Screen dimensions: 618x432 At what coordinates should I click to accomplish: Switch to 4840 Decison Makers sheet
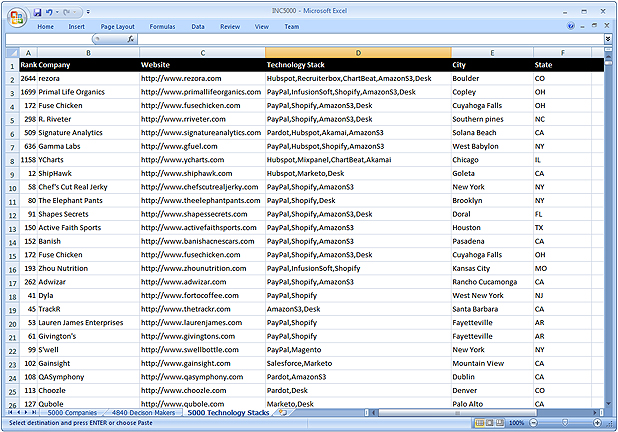pos(143,413)
